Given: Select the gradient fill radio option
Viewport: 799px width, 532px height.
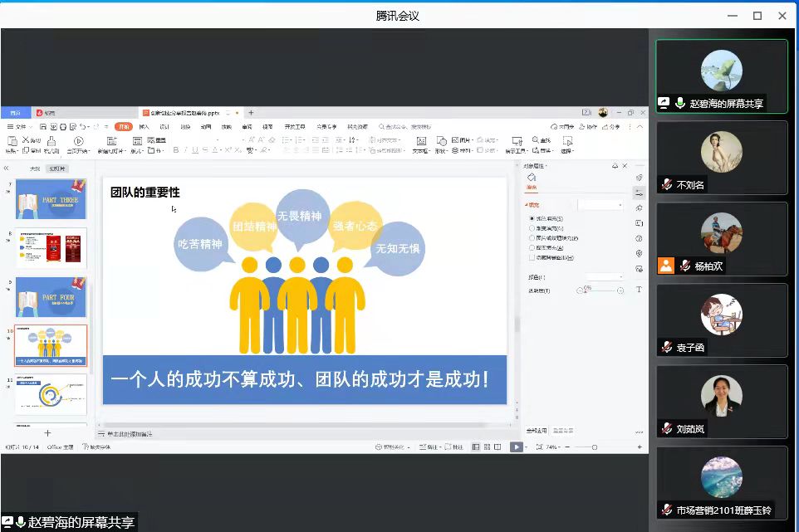Looking at the screenshot, I should [x=532, y=228].
